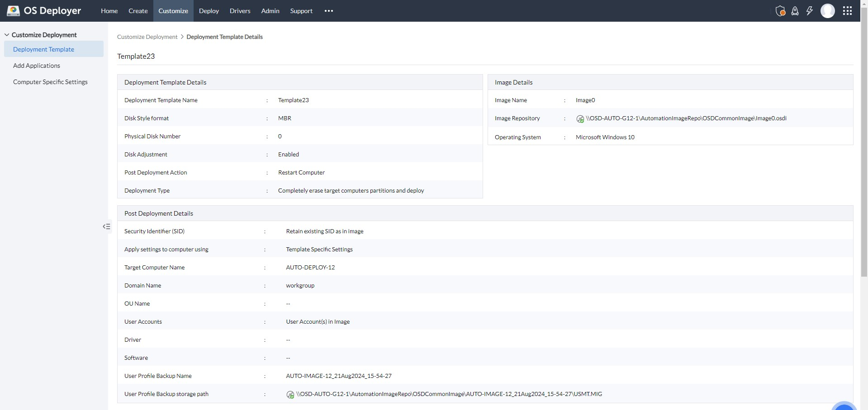Viewport: 868px width, 410px height.
Task: Click the lightning bolt quick actions icon
Action: coord(809,11)
